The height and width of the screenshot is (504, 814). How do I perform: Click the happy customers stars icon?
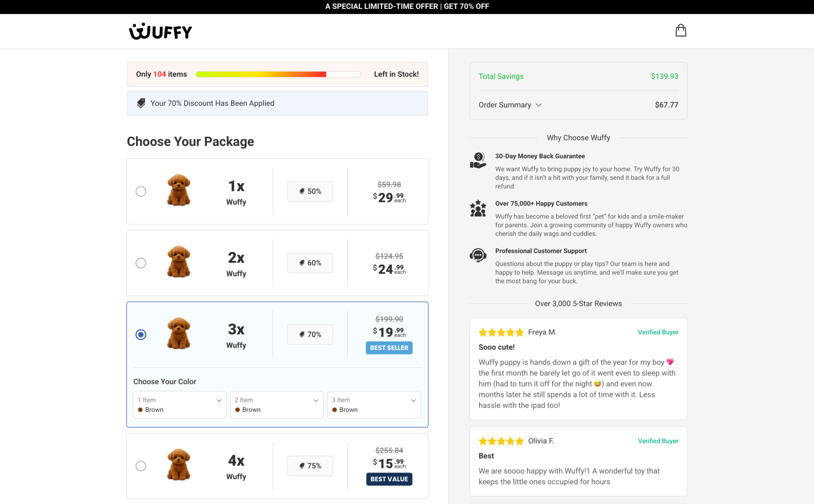478,208
